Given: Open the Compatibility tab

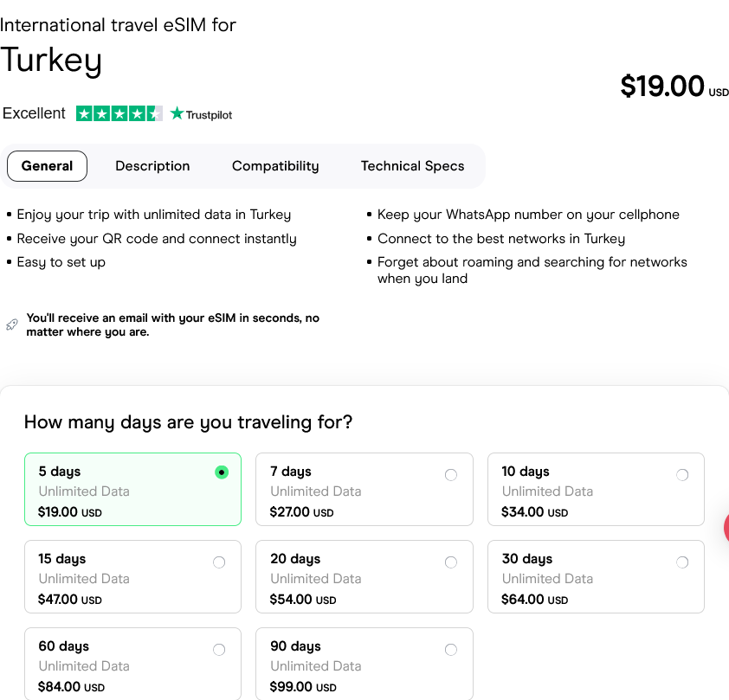Looking at the screenshot, I should coord(275,165).
